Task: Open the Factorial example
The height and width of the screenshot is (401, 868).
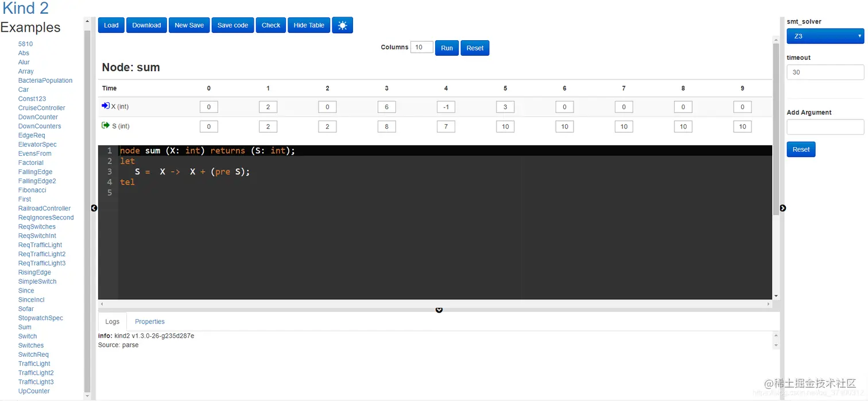Action: (x=31, y=163)
